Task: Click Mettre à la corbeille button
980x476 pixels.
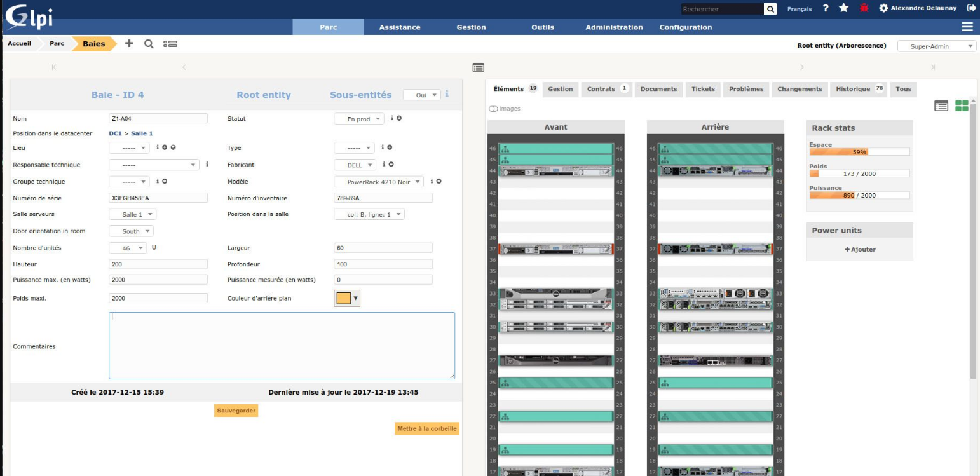Action: pyautogui.click(x=426, y=429)
